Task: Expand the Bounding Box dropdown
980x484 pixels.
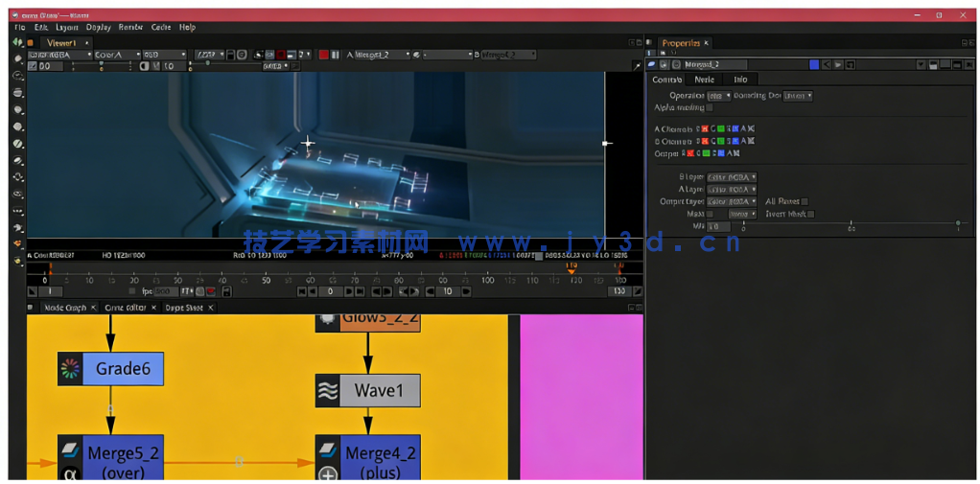Action: click(797, 96)
